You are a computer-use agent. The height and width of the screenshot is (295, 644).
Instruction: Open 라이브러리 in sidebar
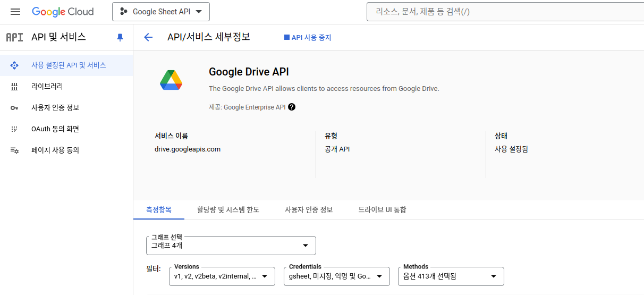click(x=66, y=87)
